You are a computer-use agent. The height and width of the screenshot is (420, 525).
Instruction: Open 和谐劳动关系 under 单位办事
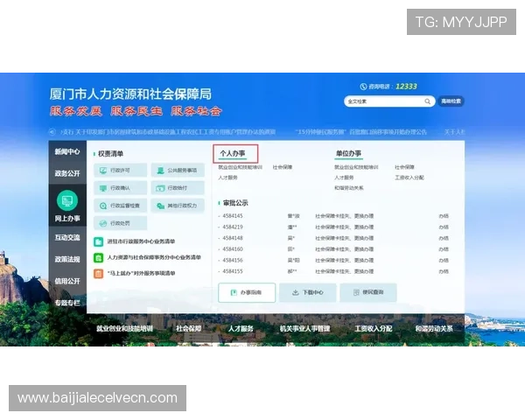[x=348, y=188]
